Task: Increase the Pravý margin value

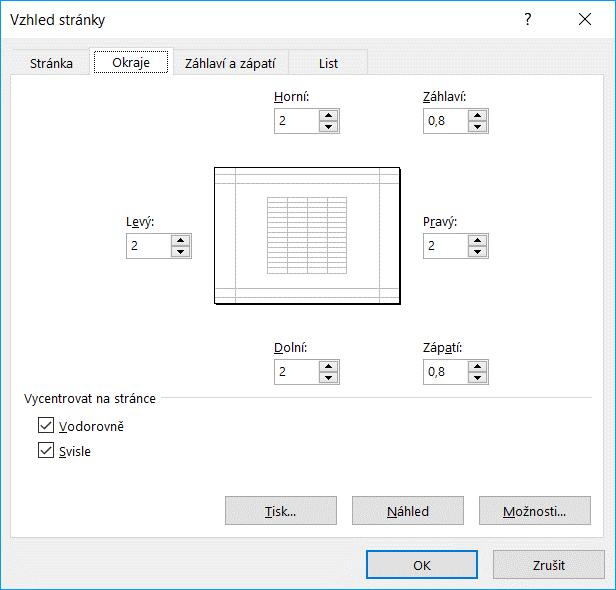Action: tap(477, 240)
